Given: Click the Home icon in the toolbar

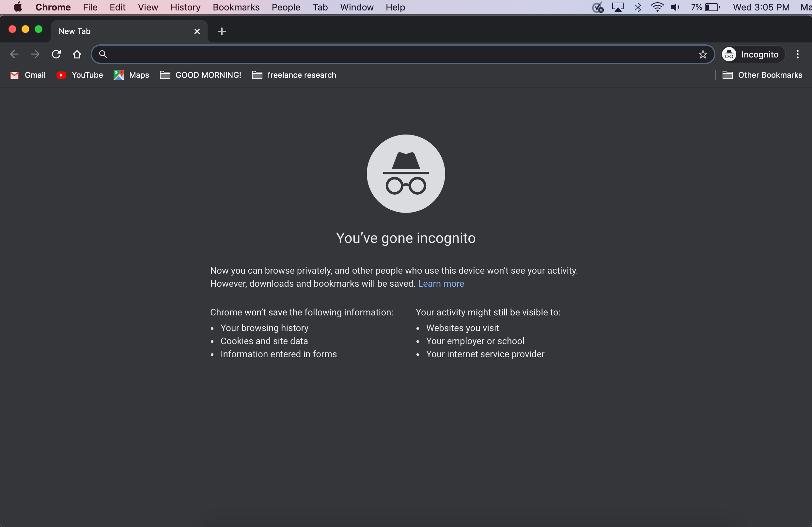Looking at the screenshot, I should 77,54.
